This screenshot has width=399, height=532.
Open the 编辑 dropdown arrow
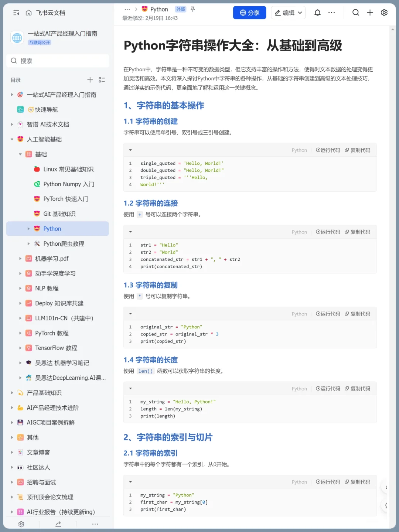[300, 13]
